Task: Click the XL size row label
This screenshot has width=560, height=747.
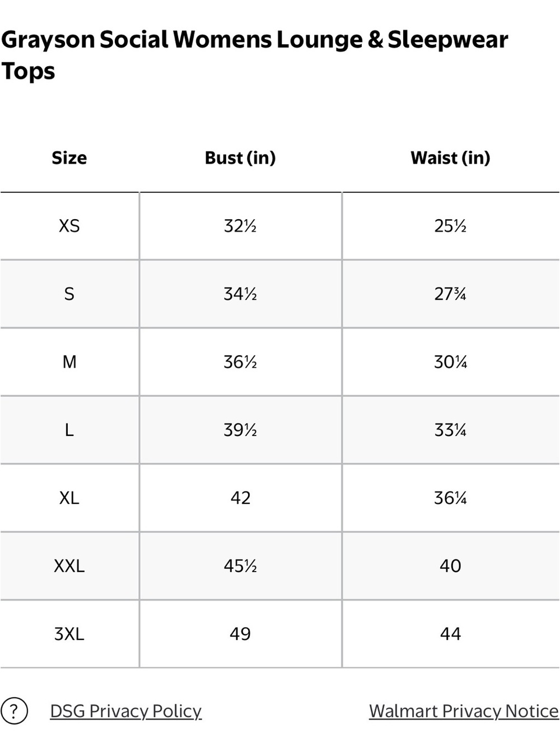Action: (69, 498)
